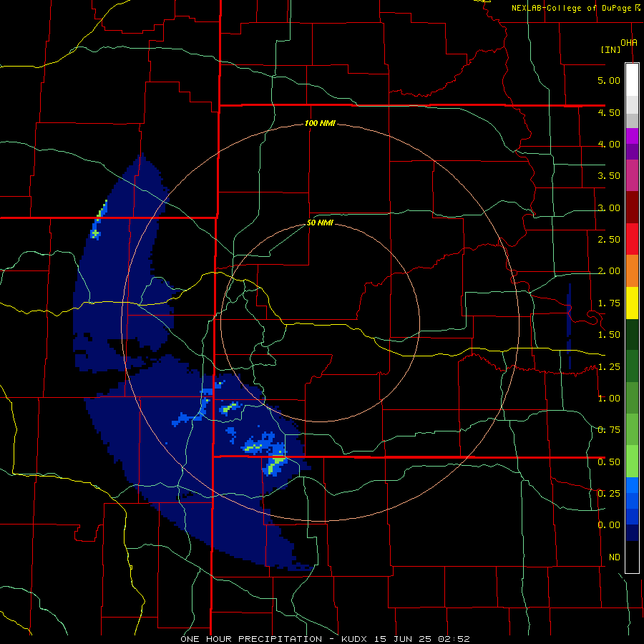Click the 02:52 timestamp

point(454,639)
